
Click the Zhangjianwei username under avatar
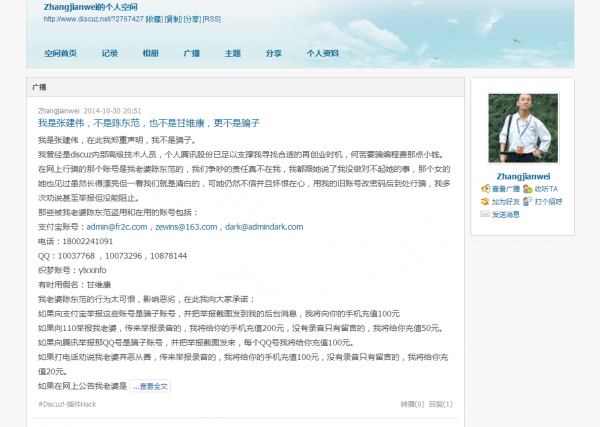pos(523,176)
